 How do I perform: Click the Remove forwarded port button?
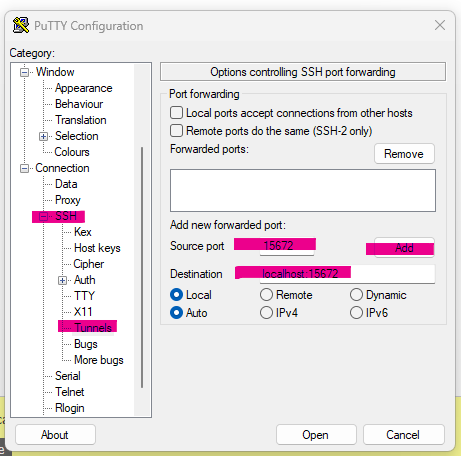pyautogui.click(x=404, y=154)
